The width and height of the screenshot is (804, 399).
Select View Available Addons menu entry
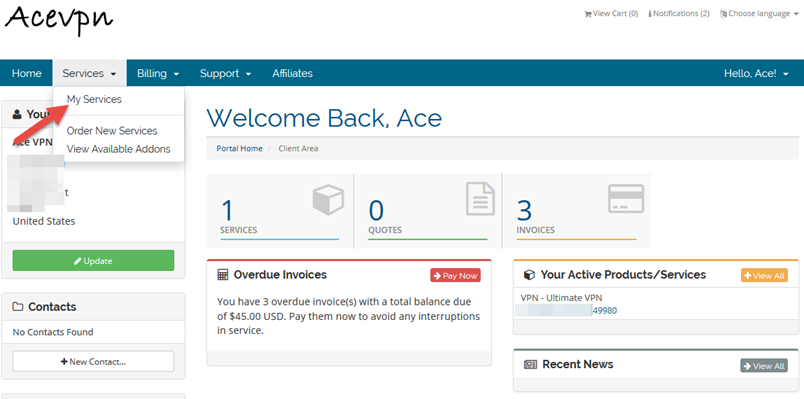click(118, 149)
